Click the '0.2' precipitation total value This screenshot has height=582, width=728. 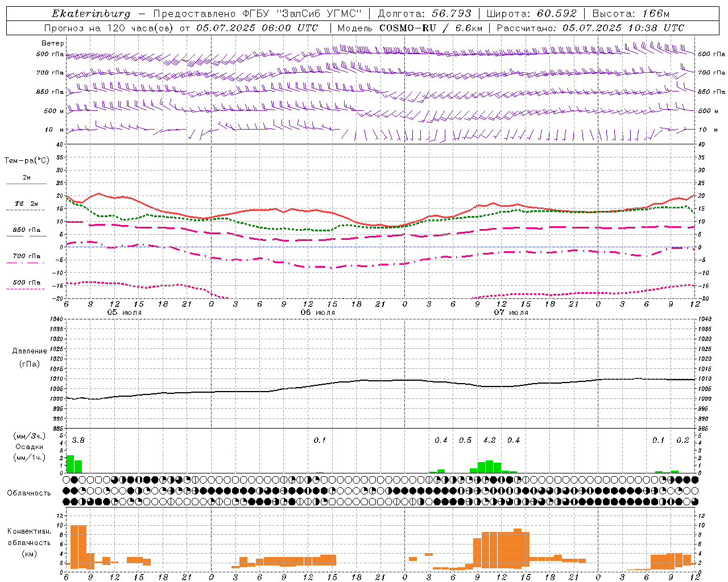[682, 440]
